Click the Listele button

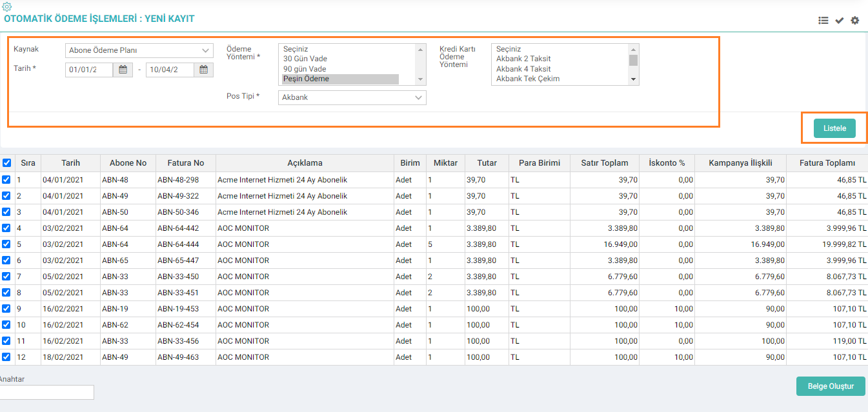click(x=834, y=128)
